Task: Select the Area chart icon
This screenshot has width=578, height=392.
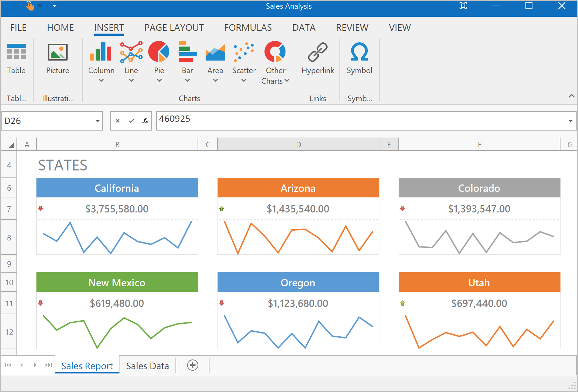Action: (x=215, y=52)
